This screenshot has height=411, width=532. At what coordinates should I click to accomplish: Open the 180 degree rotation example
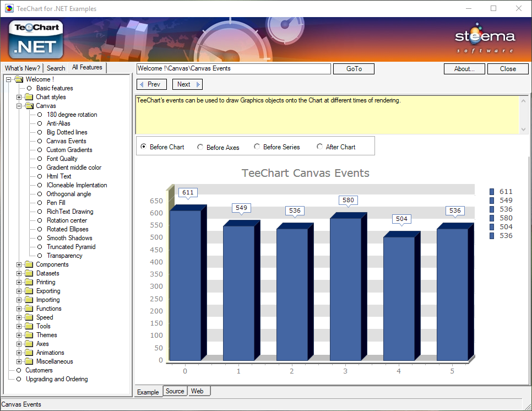(72, 115)
